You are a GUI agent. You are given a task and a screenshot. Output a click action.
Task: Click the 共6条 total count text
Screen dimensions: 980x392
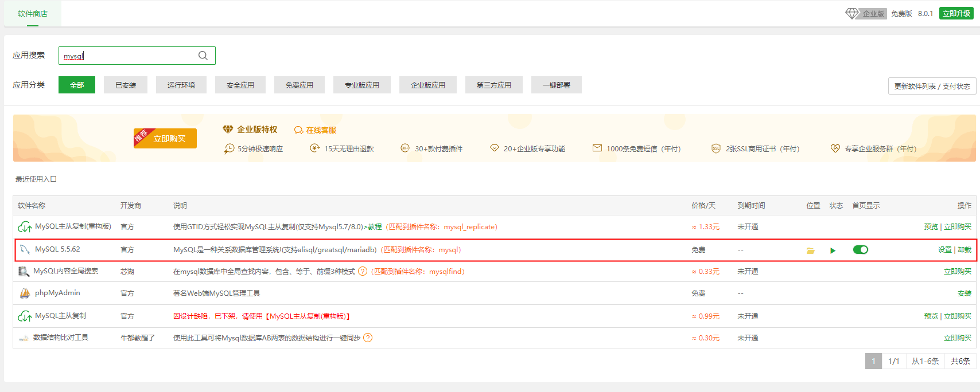[x=960, y=361]
